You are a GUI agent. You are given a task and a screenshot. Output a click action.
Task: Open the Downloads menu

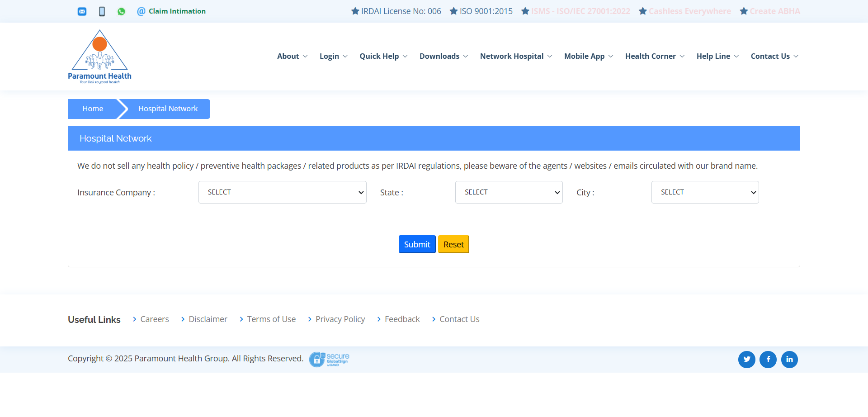[444, 56]
